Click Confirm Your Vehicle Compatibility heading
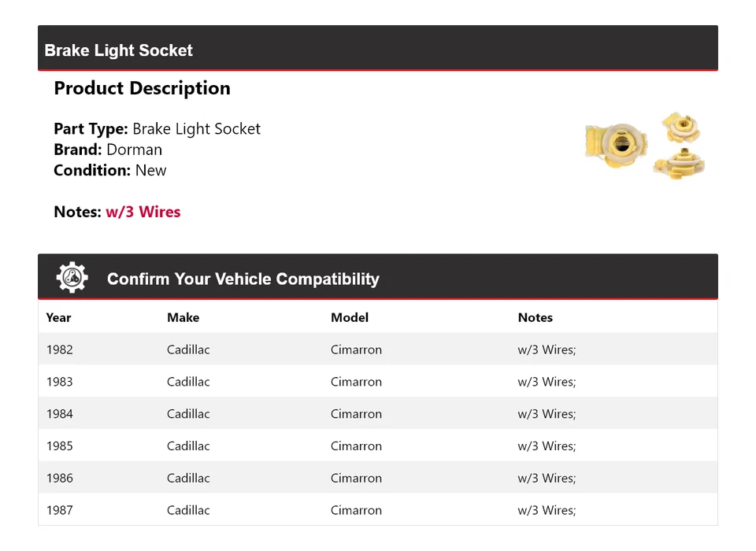Screen dimensions: 756x551 (x=243, y=279)
